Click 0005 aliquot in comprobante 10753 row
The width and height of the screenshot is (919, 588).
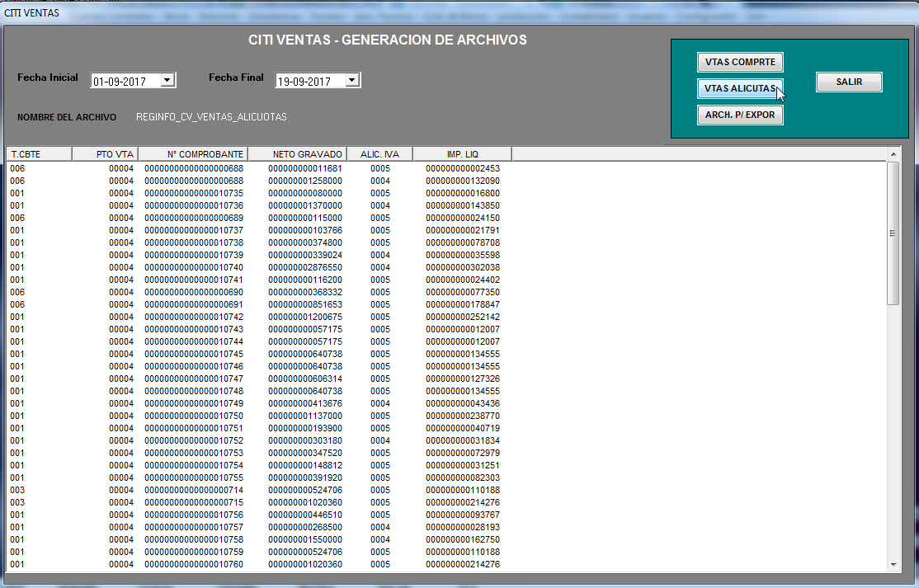pyautogui.click(x=380, y=454)
